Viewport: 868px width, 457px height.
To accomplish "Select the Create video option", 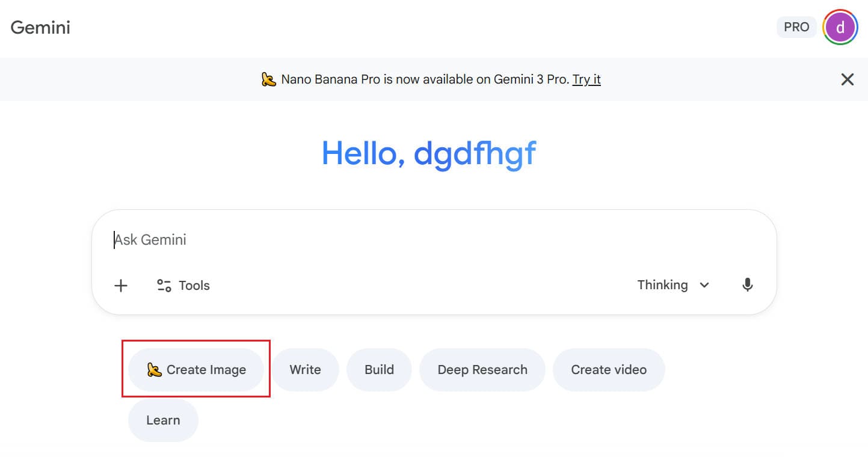I will pos(609,370).
